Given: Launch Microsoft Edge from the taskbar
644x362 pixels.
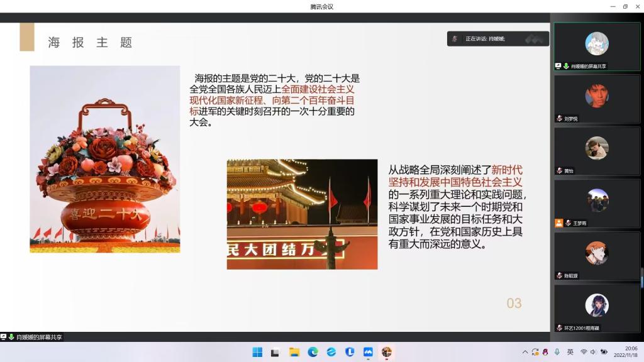Looking at the screenshot, I should [313, 352].
